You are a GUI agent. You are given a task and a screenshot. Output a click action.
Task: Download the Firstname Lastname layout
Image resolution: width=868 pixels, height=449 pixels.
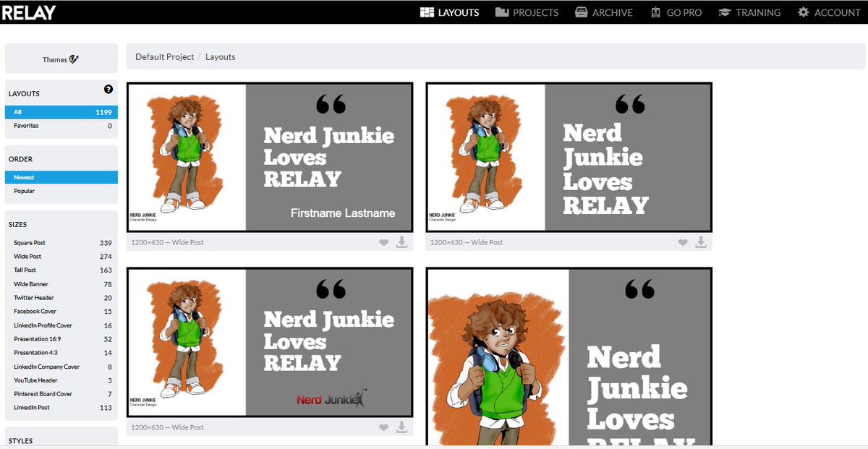click(x=402, y=243)
